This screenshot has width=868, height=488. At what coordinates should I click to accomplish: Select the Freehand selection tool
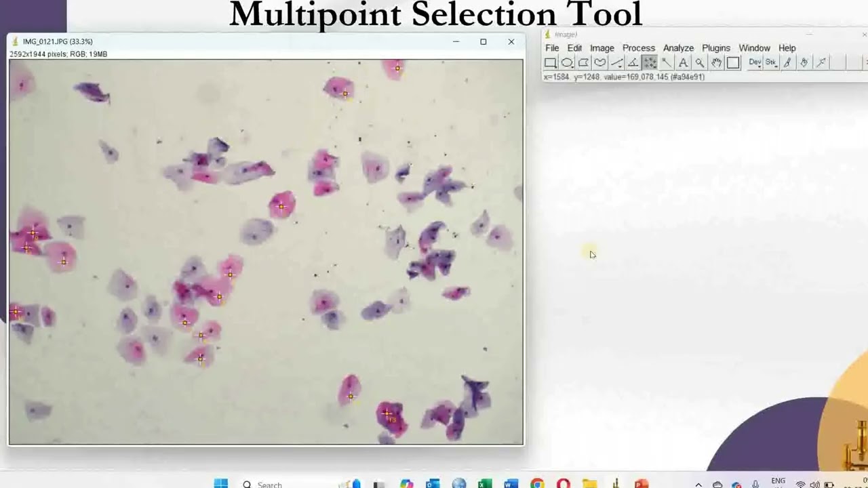[600, 63]
